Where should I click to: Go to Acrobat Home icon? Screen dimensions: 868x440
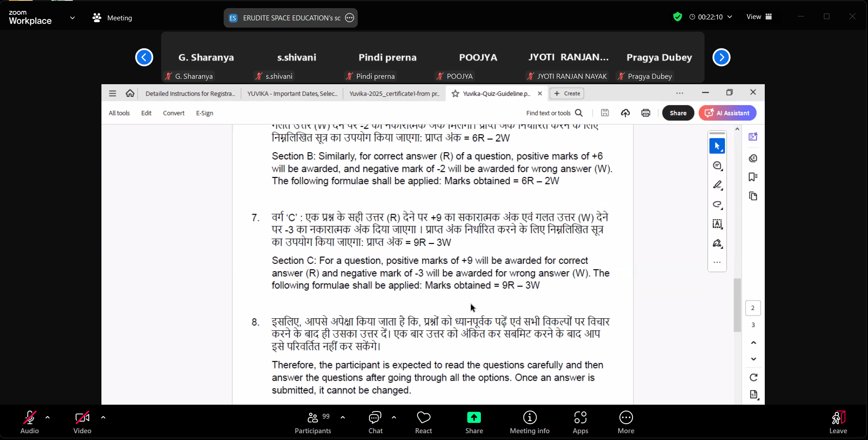click(x=130, y=93)
